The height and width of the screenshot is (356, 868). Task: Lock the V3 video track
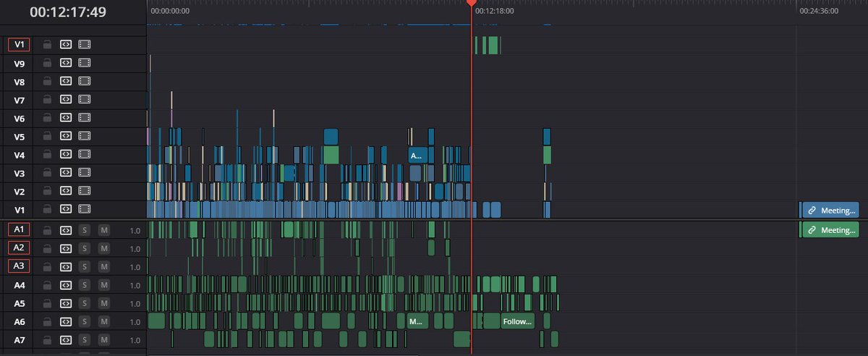[47, 173]
